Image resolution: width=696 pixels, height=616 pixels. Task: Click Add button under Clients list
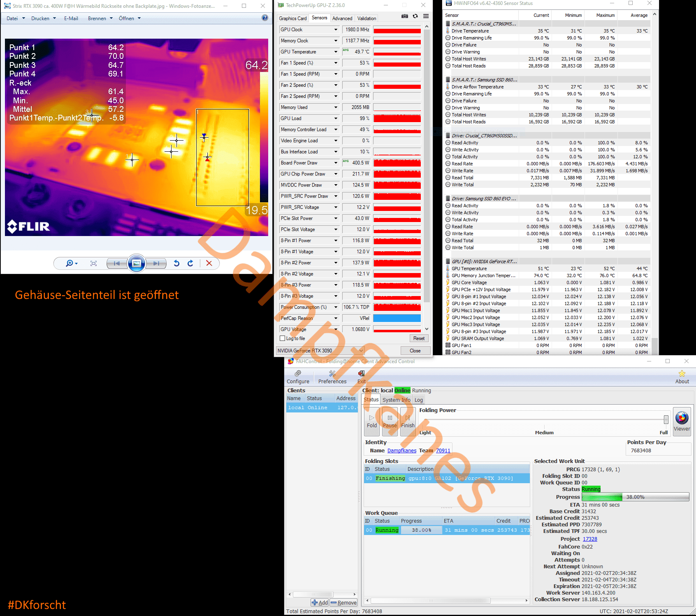coord(320,602)
